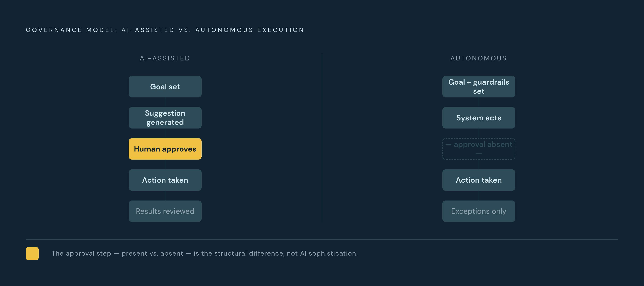Click the 'System acts' step

[479, 118]
